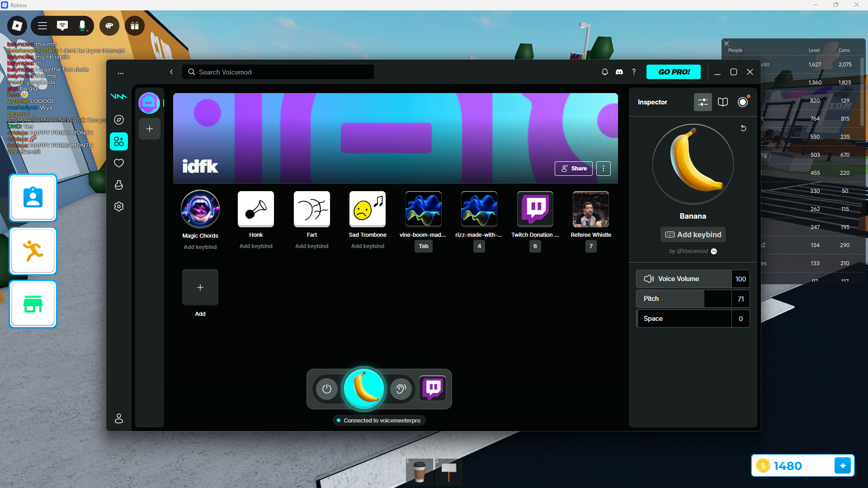This screenshot has height=488, width=868.
Task: Open the Inspector book tab
Action: (x=723, y=102)
